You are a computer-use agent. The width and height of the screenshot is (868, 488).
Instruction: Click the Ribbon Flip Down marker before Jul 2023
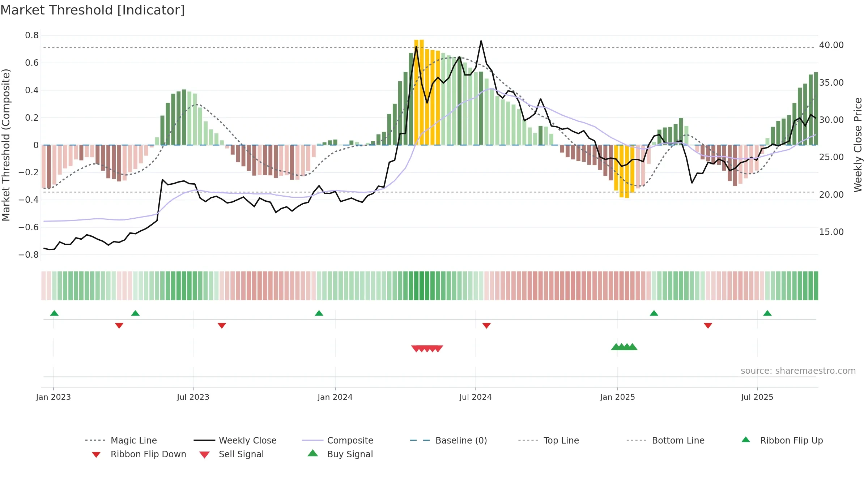[x=119, y=326]
